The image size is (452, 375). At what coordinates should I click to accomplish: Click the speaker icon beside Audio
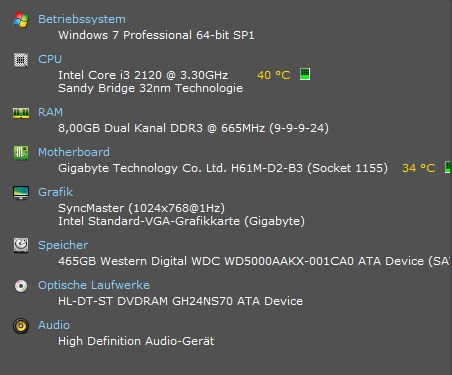[x=21, y=326]
